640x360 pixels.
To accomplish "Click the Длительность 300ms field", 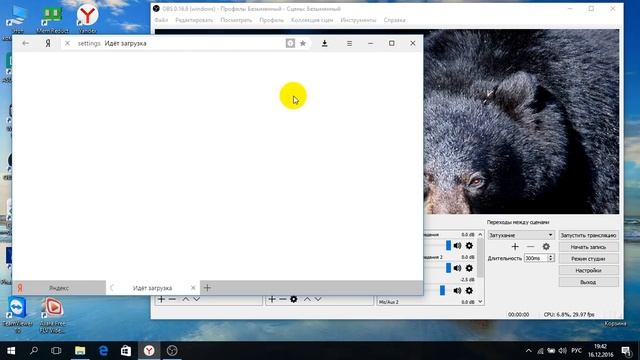I will 536,258.
